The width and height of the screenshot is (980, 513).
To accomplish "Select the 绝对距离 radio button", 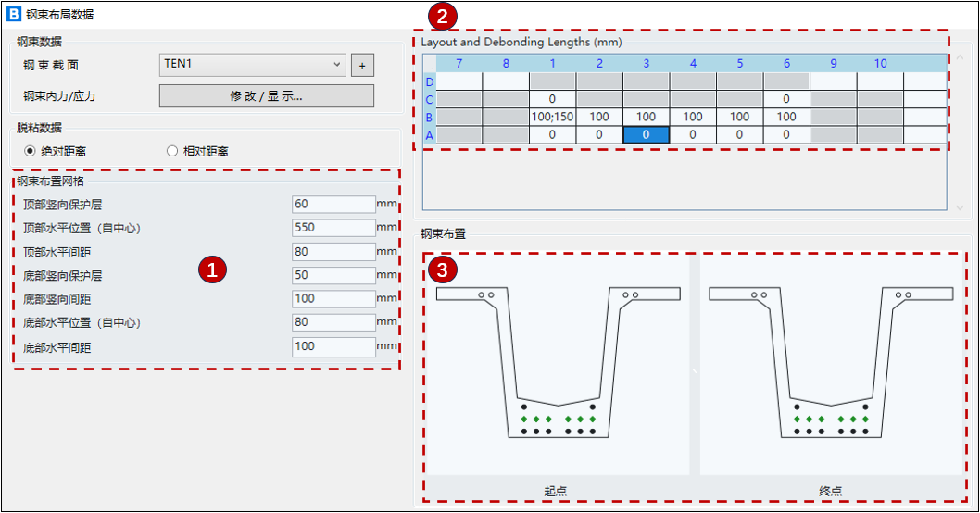I will coord(31,151).
